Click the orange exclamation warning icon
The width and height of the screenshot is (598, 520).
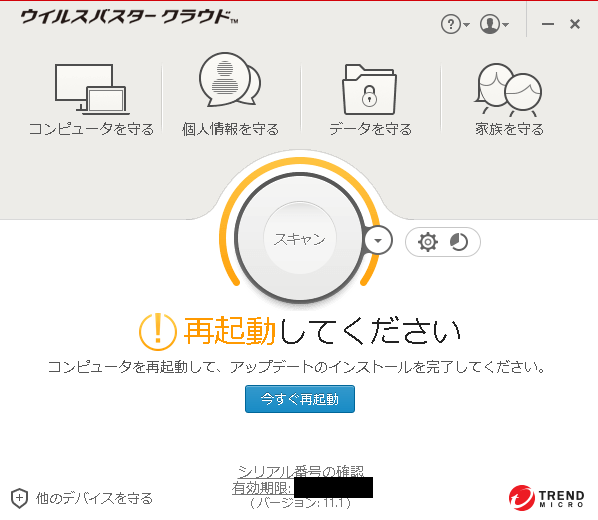(x=158, y=332)
